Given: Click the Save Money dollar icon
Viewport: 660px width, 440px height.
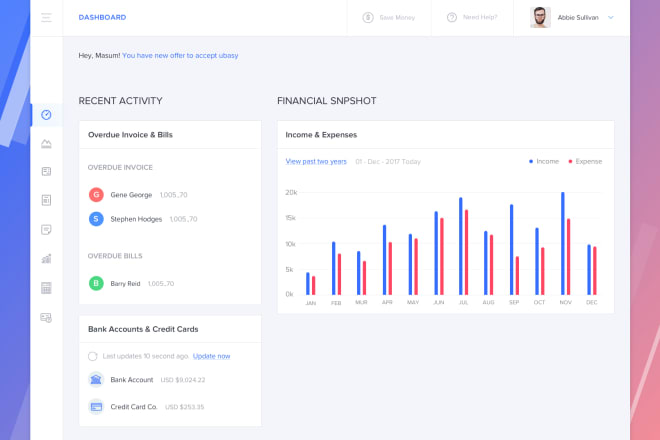Looking at the screenshot, I should coord(368,17).
